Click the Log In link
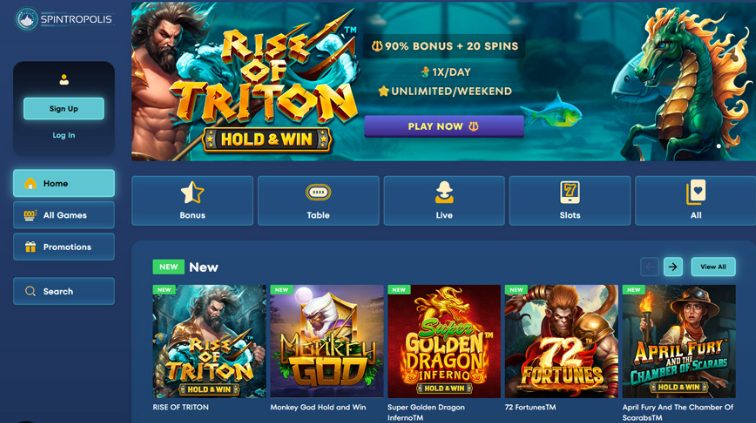The height and width of the screenshot is (423, 756). click(64, 135)
